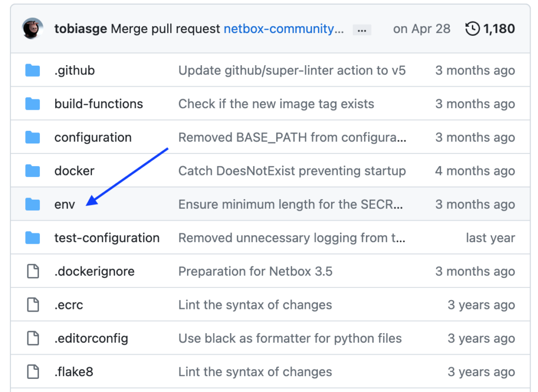
Task: Click the env folder icon
Action: pos(33,204)
